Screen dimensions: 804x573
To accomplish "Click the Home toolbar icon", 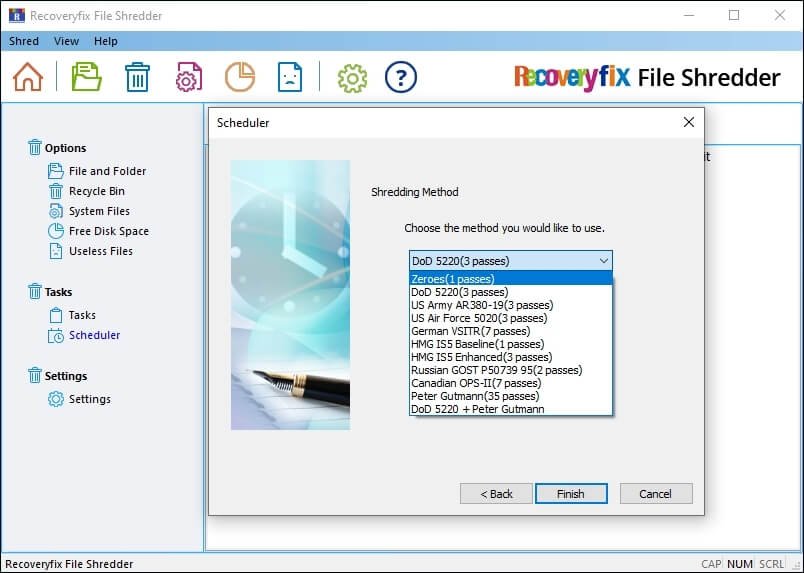I will (x=28, y=77).
